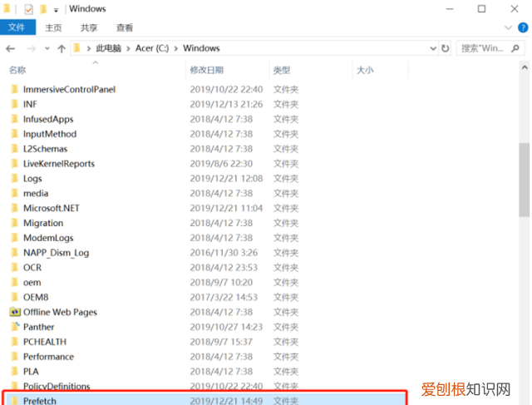The height and width of the screenshot is (405, 532).
Task: Click the vertical scrollbar thumb
Action: coord(523,179)
